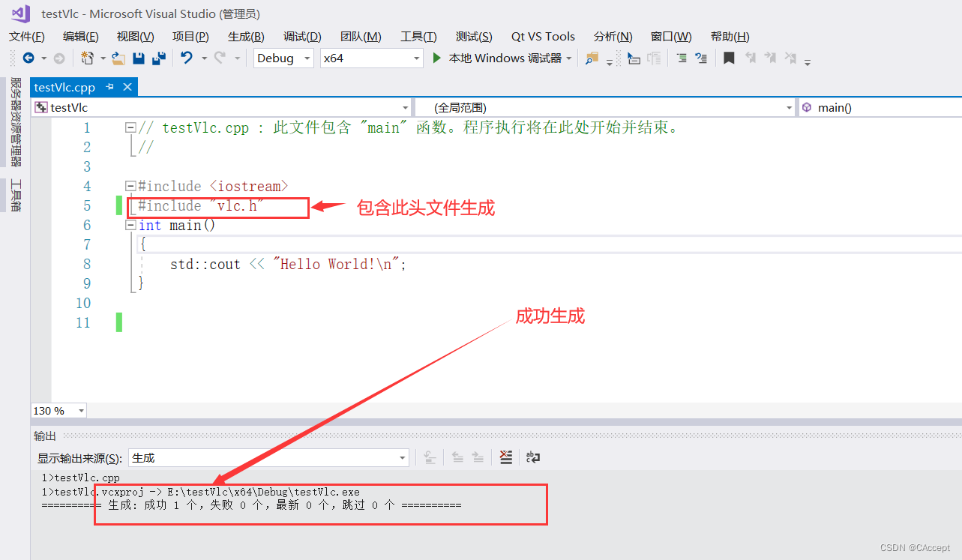Click the Find in Files toolbar icon
The width and height of the screenshot is (962, 560).
[592, 58]
